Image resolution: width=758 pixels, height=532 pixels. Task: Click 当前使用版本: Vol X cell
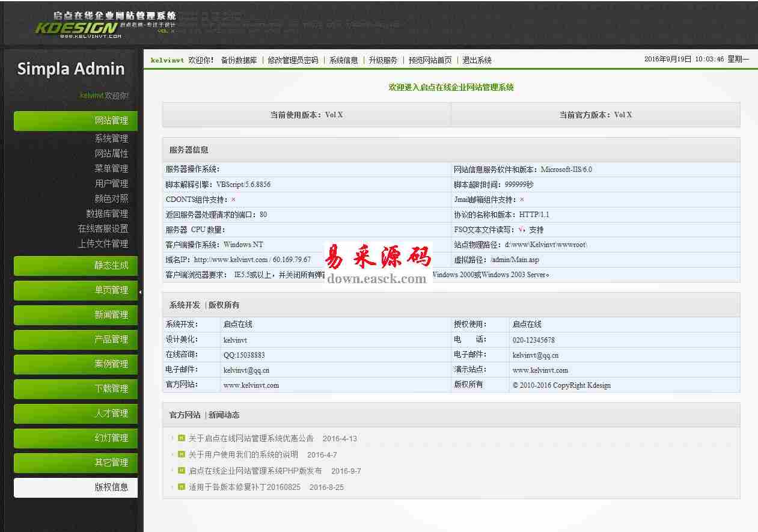click(307, 115)
